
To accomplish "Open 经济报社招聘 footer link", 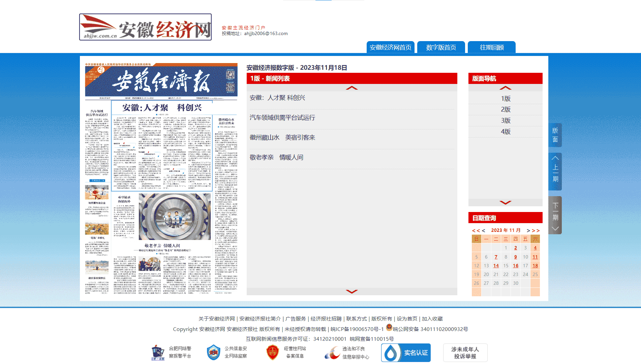I will (x=326, y=319).
